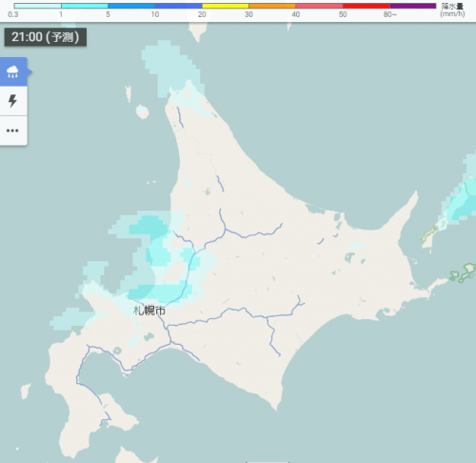
Task: Click the pale cyan 0.3–1 legend swatch
Action: click(x=37, y=6)
